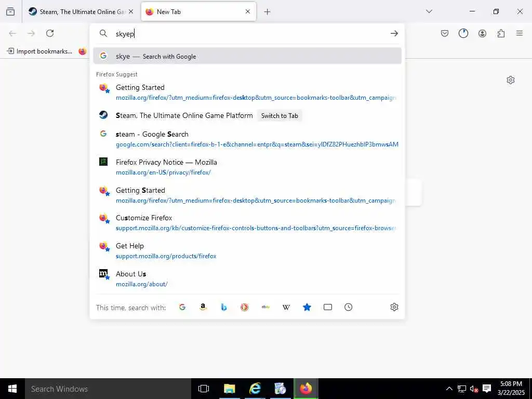Click the Firefox bookmark icon in toolbar
The width and height of the screenshot is (532, 399).
click(83, 51)
